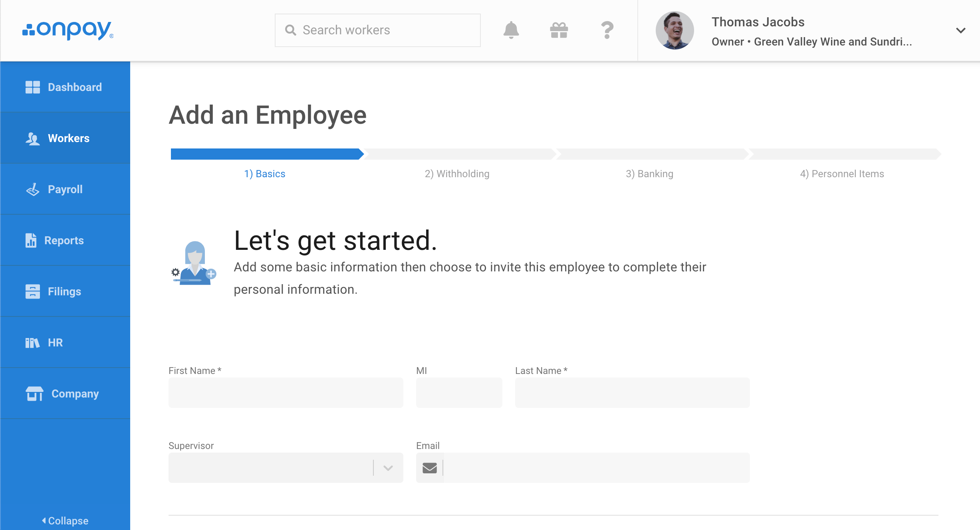Open the Supervisor dropdown
Screen dimensions: 980x530
point(286,468)
